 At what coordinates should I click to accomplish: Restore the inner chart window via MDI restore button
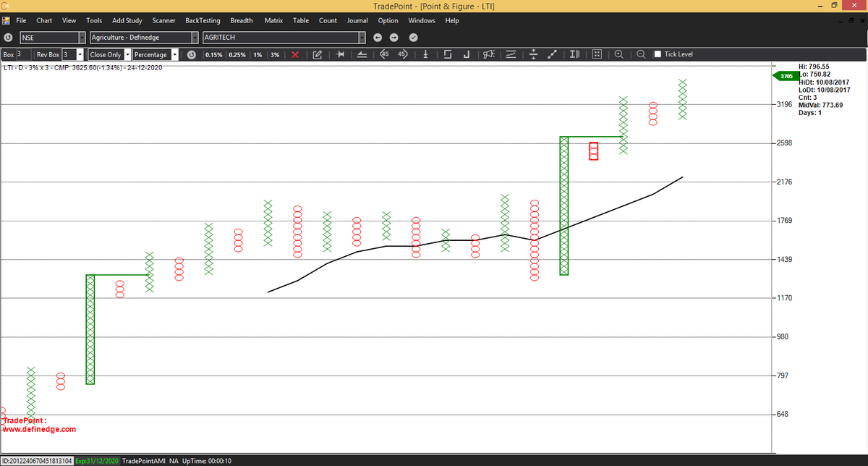[851, 20]
